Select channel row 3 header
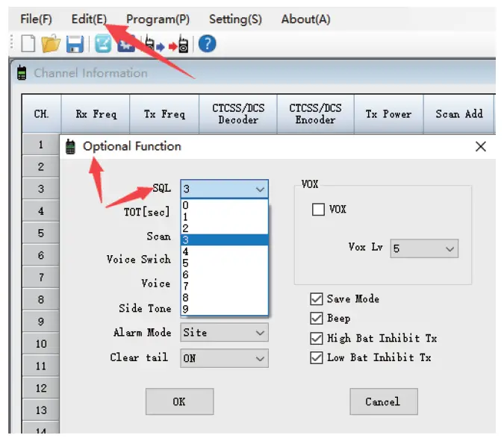 tap(41, 189)
